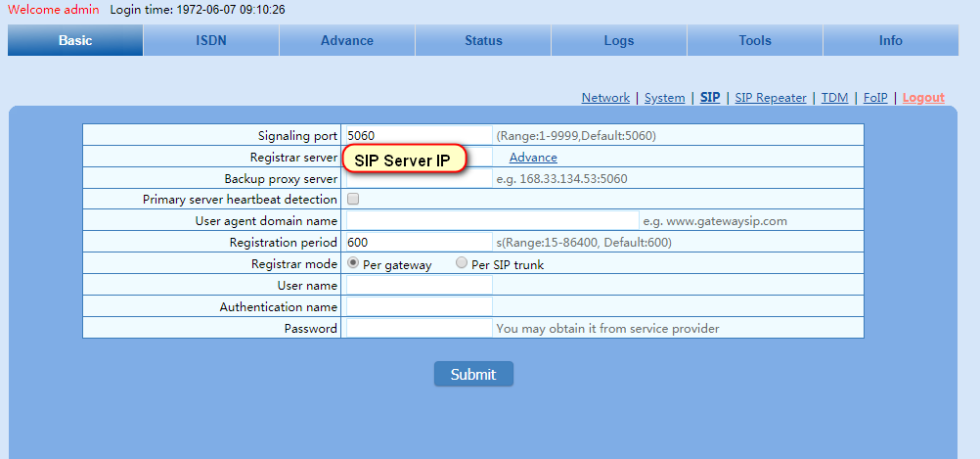This screenshot has height=459, width=980.
Task: Open the Basic tab
Action: coord(75,40)
